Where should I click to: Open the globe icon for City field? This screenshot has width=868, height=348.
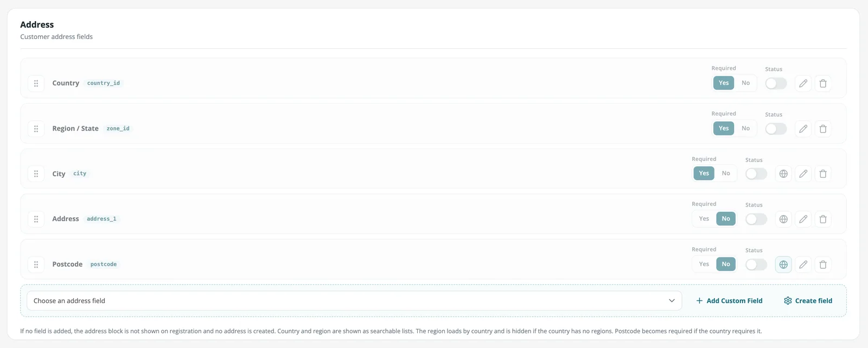(783, 174)
